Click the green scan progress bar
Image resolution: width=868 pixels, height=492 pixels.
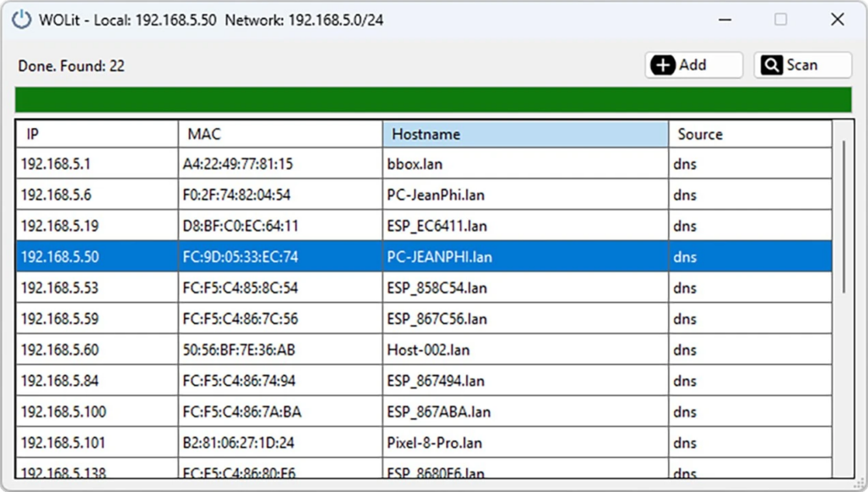(x=433, y=100)
